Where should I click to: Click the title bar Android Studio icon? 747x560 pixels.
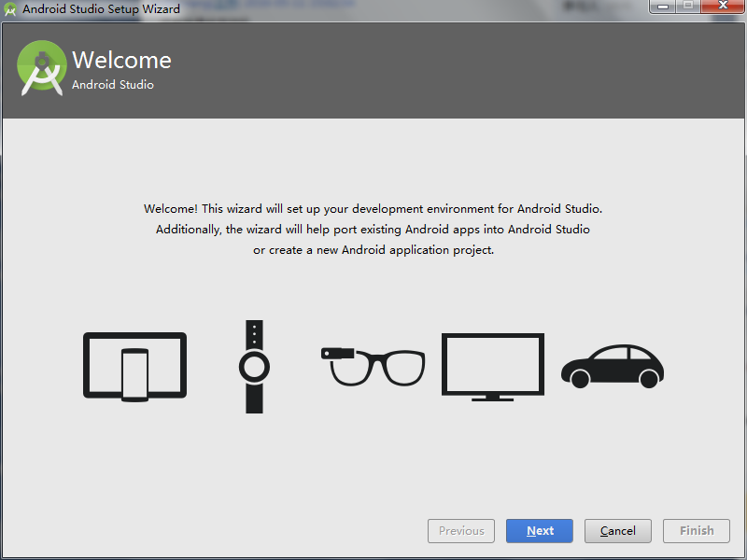point(10,9)
